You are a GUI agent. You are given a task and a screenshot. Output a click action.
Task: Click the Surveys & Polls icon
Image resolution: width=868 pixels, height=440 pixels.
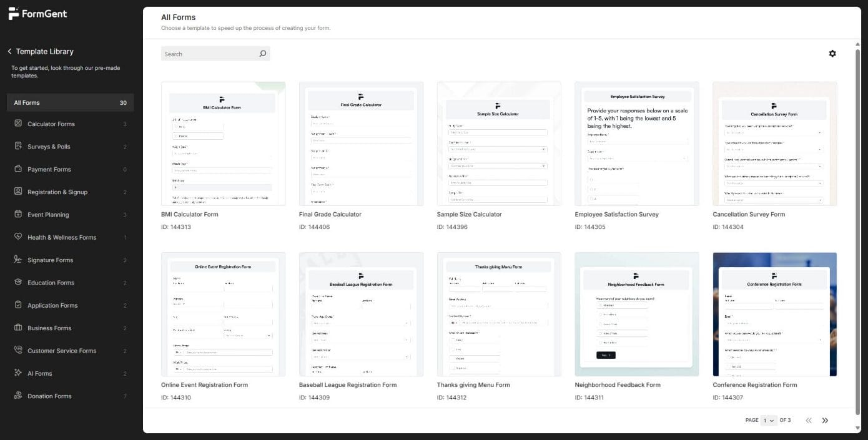click(18, 147)
